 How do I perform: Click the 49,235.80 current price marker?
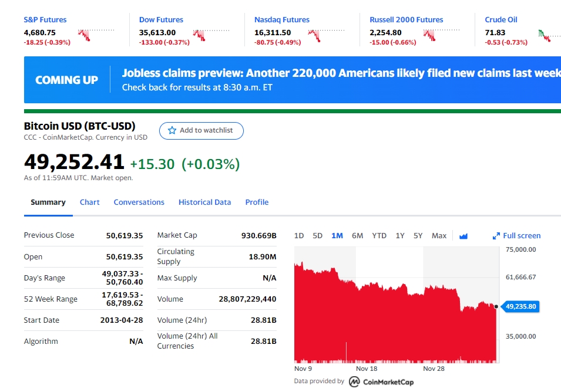click(x=520, y=306)
